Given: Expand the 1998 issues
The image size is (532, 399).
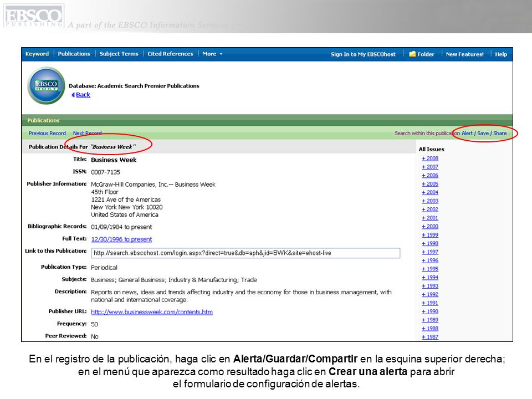Looking at the screenshot, I should 430,243.
